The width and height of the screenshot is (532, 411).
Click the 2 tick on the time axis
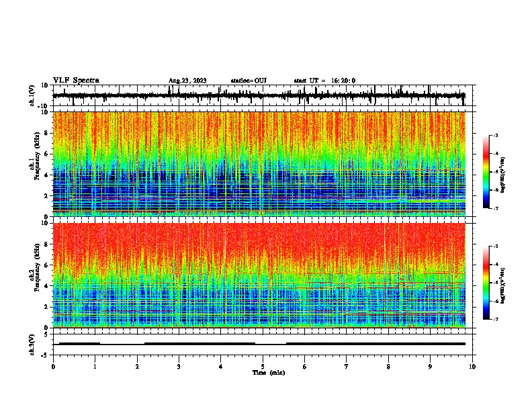pos(137,367)
